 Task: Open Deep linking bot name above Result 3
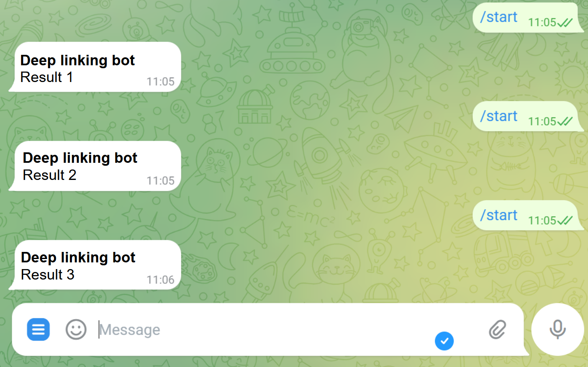coord(78,257)
